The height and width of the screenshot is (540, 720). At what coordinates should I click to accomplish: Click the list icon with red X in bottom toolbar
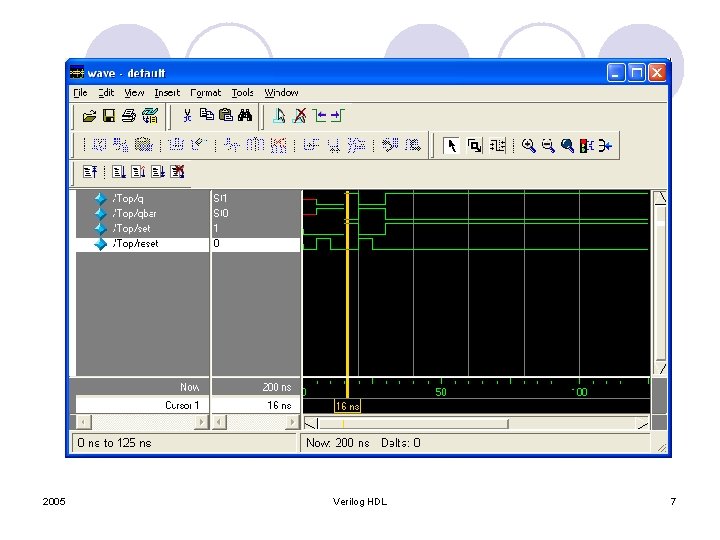pyautogui.click(x=177, y=172)
